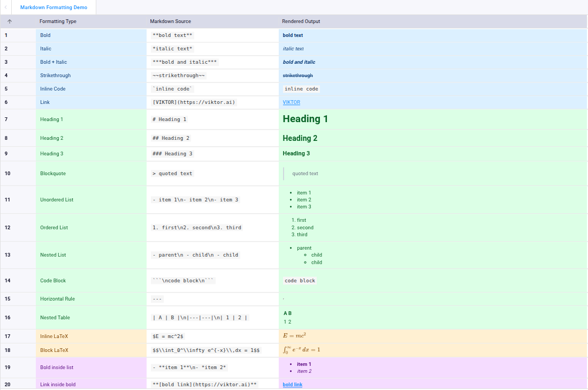
Task: Select the Link formatting type cell
Action: pyautogui.click(x=91, y=102)
